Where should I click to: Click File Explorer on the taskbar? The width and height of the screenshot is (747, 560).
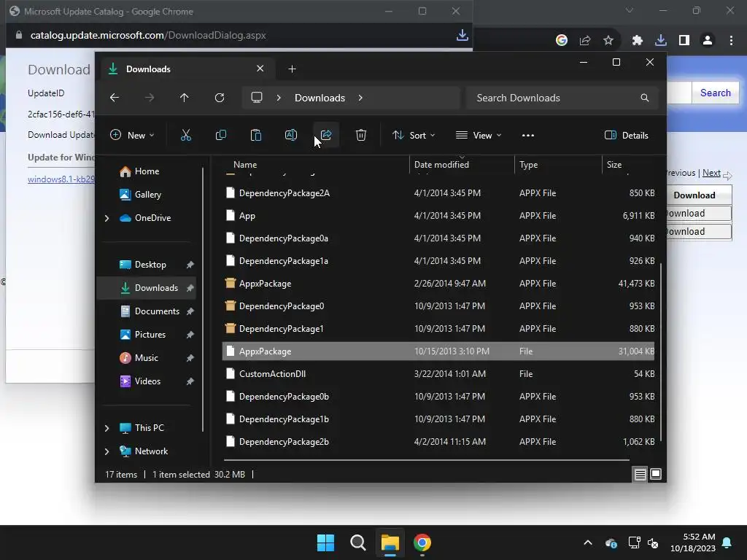click(390, 542)
